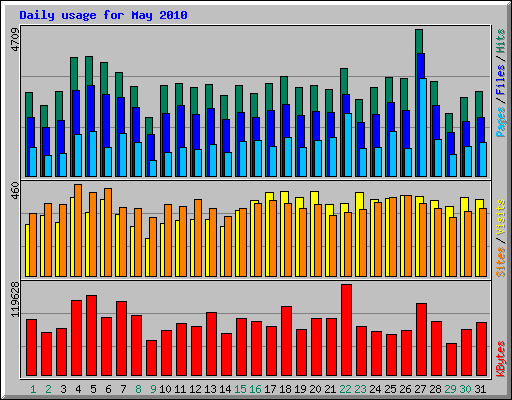512x400 pixels.
Task: Click the red KBytes bar for day 18
Action: pos(286,341)
